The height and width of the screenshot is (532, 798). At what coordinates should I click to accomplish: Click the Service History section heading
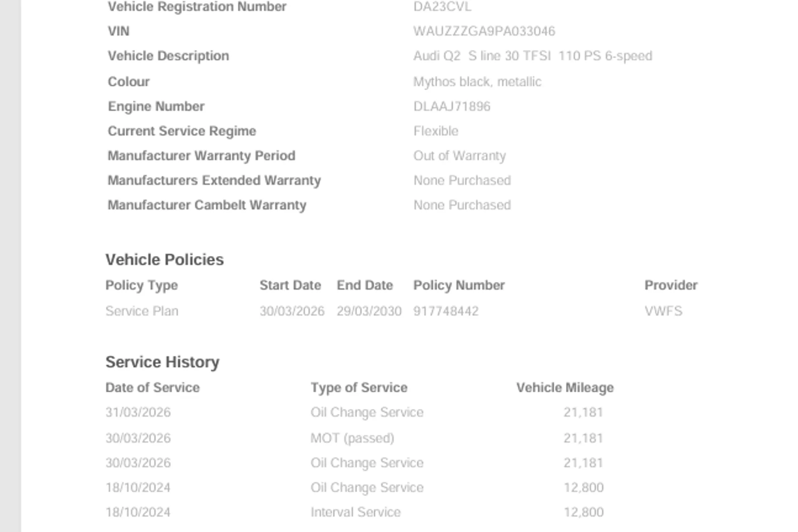[163, 362]
